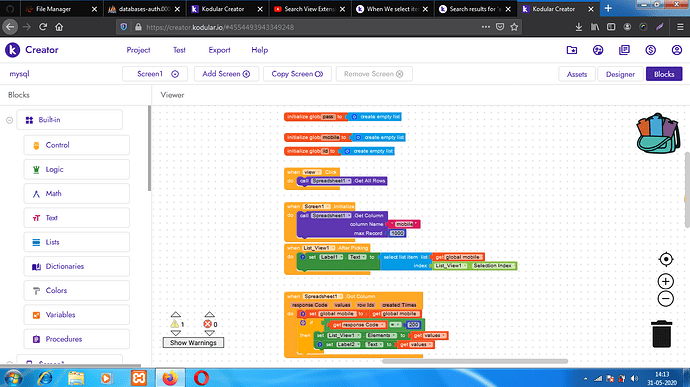Click the Show Warnings button

(x=193, y=343)
